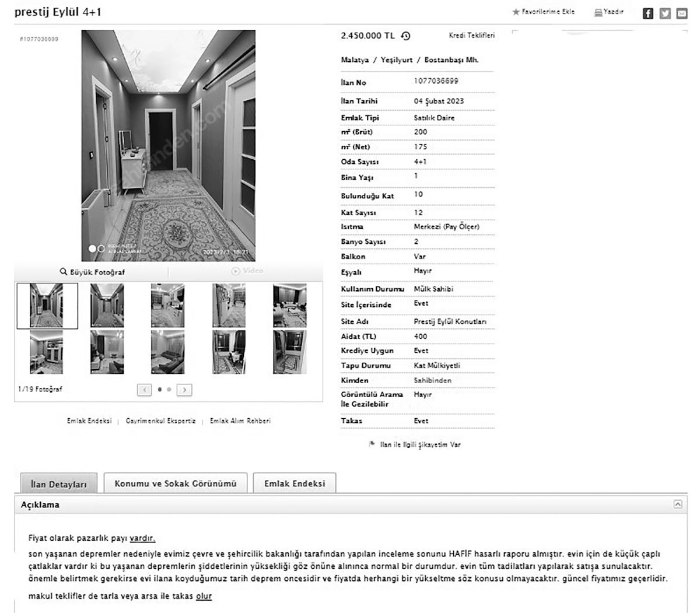
Task: Share listing via email envelope icon
Action: (x=681, y=13)
